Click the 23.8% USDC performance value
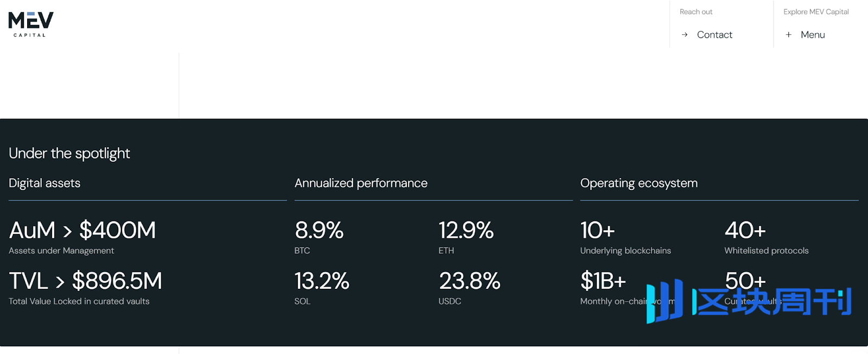The height and width of the screenshot is (354, 868). [x=469, y=281]
